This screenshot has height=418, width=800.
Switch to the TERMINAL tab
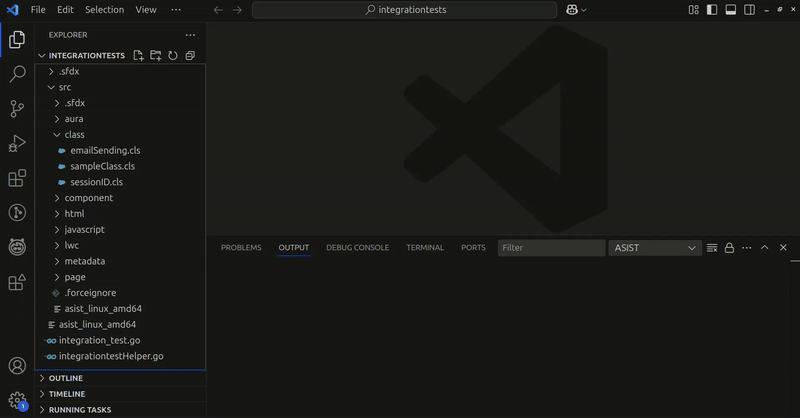coord(425,248)
